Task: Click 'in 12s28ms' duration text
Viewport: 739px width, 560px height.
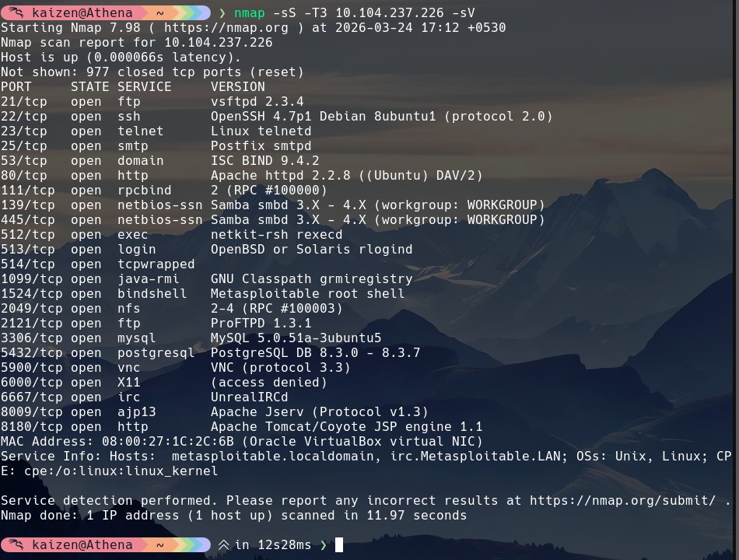Action: tap(272, 545)
